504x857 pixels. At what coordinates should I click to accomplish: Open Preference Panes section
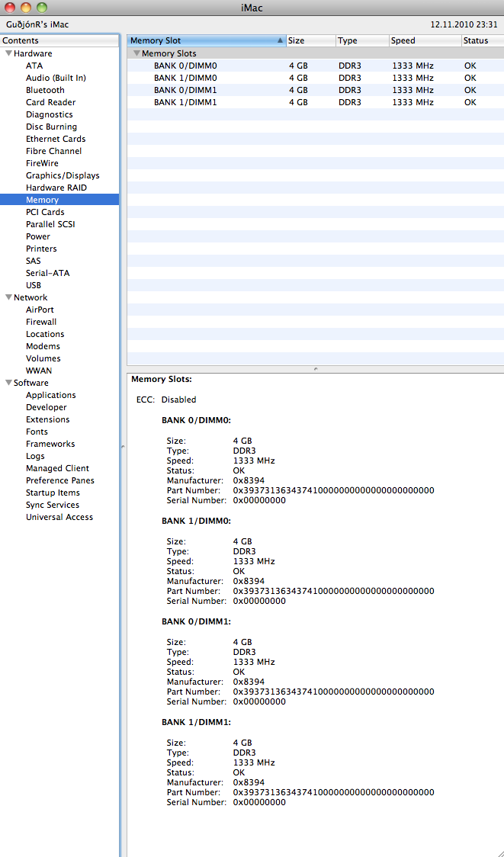point(60,480)
